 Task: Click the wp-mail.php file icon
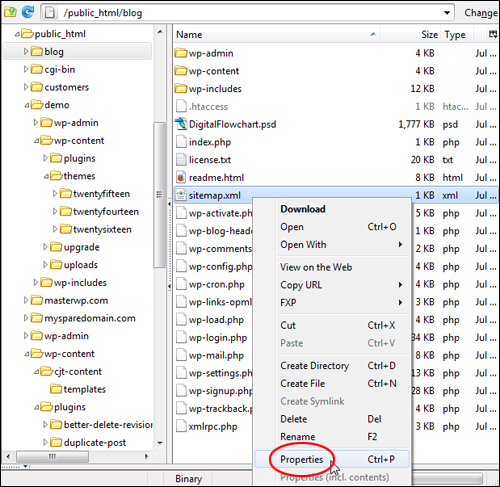181,355
